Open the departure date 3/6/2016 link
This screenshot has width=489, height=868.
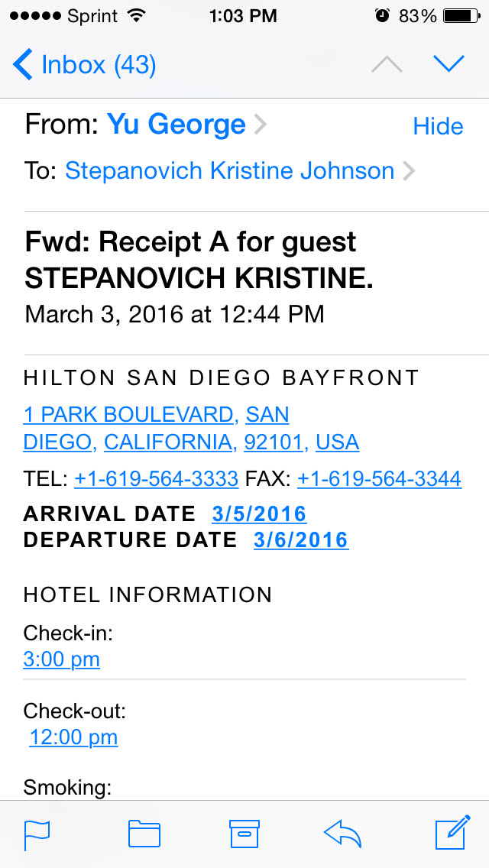(301, 540)
